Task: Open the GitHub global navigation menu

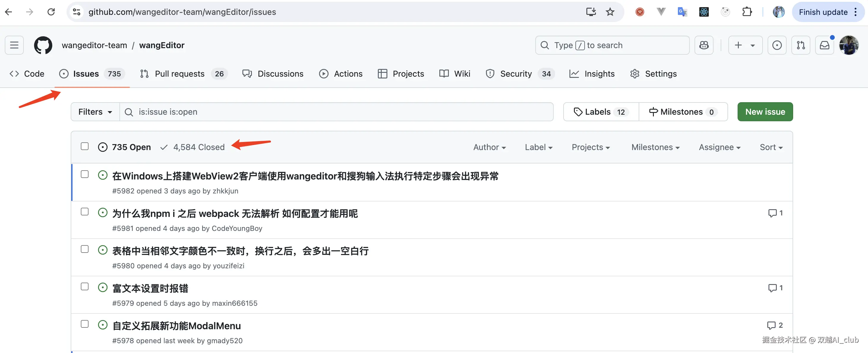Action: coord(14,45)
